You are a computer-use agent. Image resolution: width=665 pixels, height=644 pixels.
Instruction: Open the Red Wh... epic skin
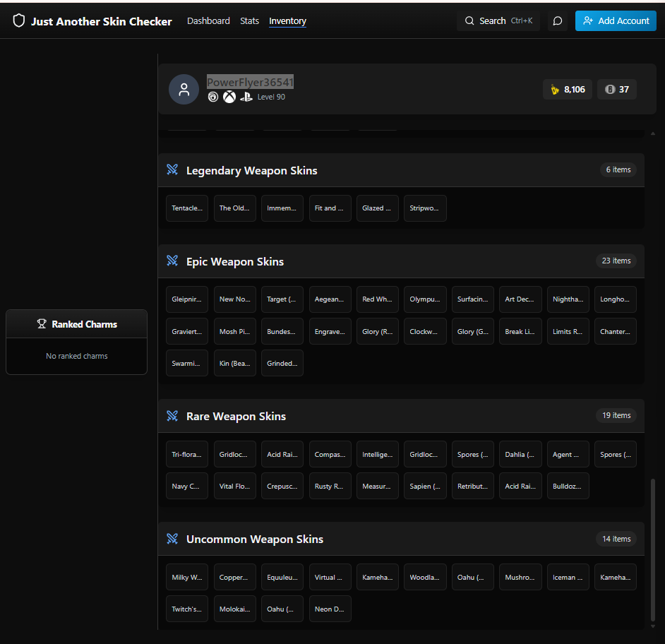tap(378, 299)
